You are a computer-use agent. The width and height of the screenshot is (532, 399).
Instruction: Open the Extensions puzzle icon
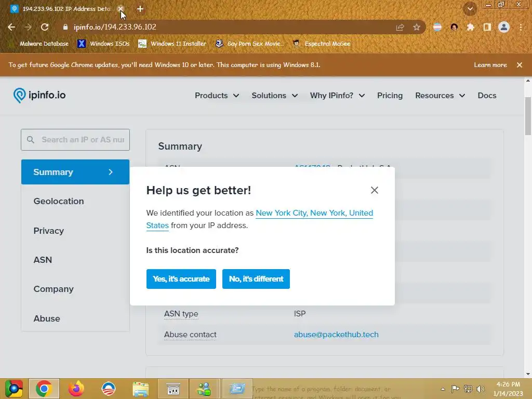pyautogui.click(x=470, y=27)
